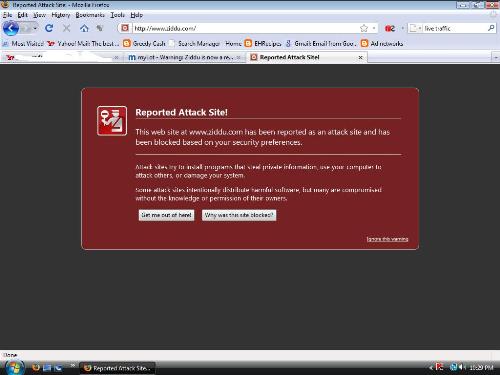Screen dimensions: 500x375
Task: Expand the hidden quick launch chevron
Action: 72,365
